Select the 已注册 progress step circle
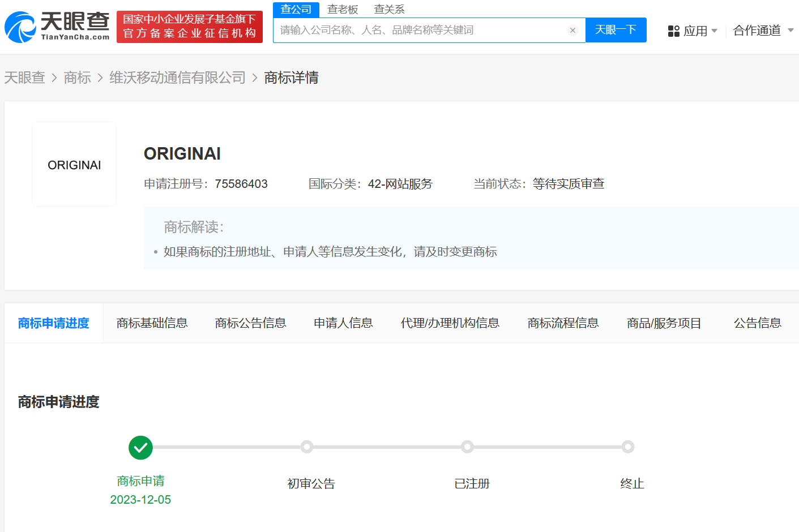 pos(467,447)
